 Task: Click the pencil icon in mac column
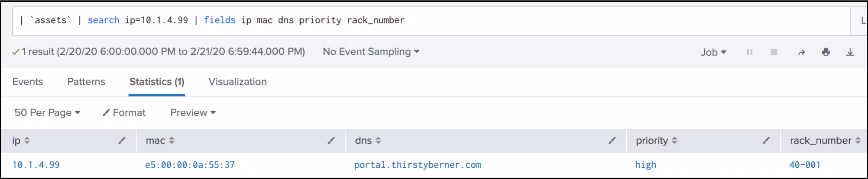(x=331, y=140)
